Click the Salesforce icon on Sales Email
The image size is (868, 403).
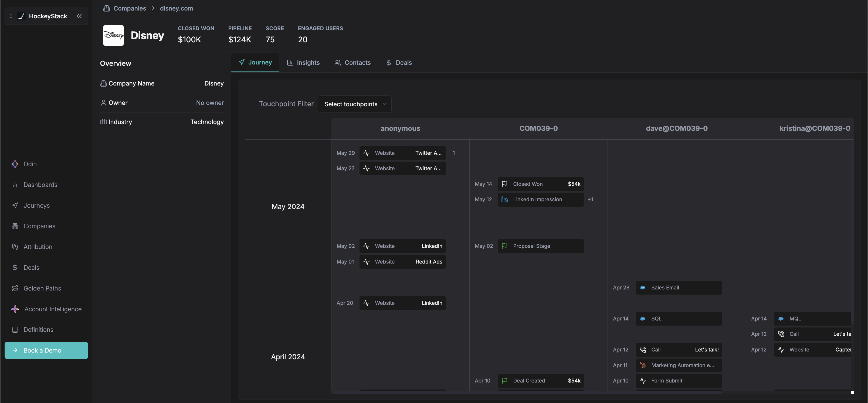[x=643, y=288]
